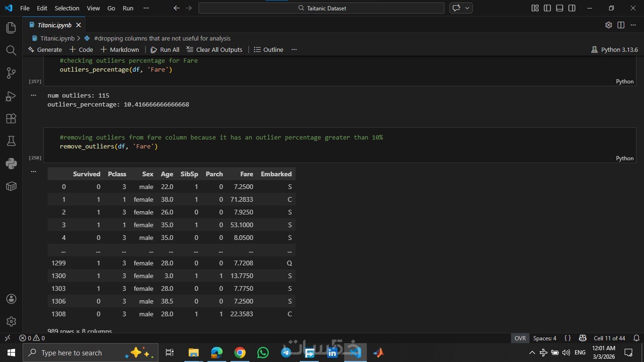The width and height of the screenshot is (644, 362).
Task: Click the Copilot status icon in the status bar
Action: (583, 338)
